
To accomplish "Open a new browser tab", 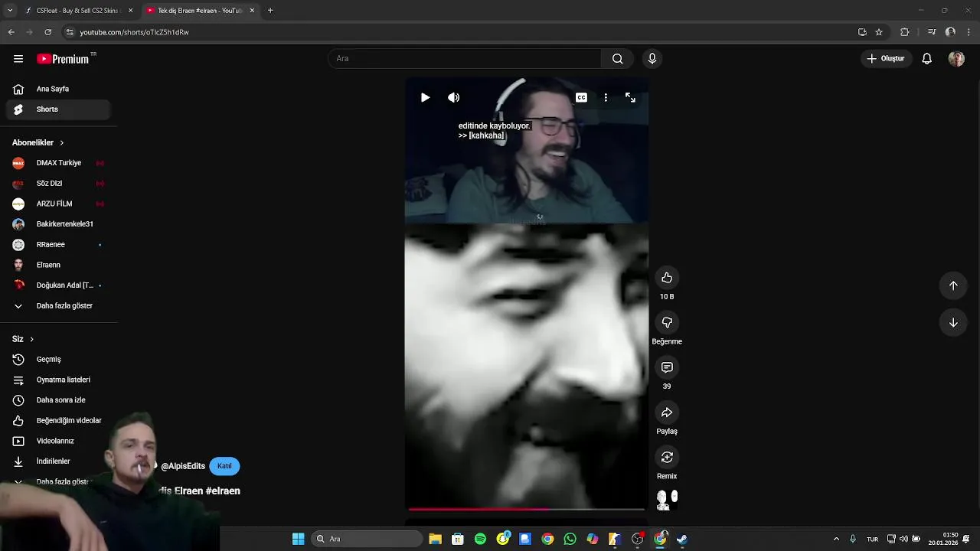I will (270, 11).
